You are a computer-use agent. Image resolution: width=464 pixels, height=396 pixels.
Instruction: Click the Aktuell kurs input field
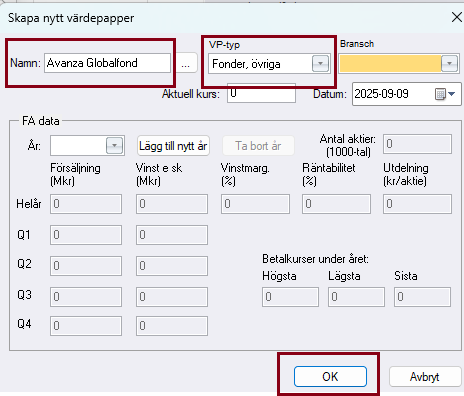coord(261,93)
